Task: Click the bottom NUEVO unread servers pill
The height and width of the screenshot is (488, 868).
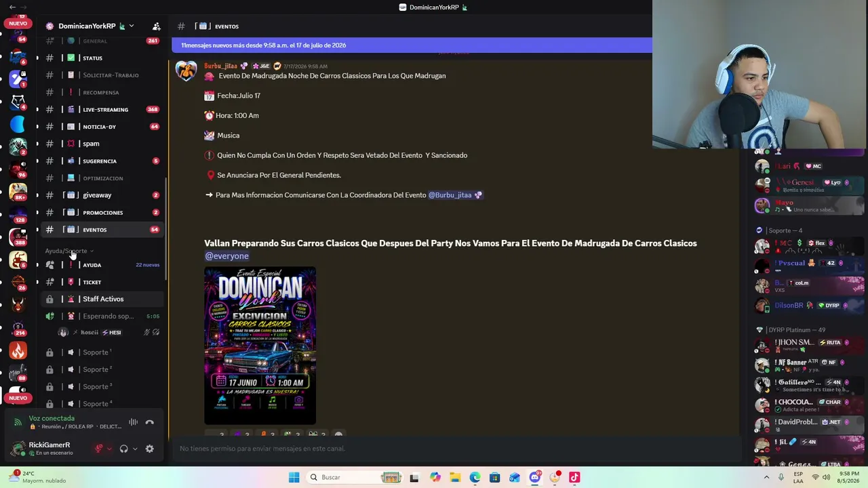Action: 18,398
